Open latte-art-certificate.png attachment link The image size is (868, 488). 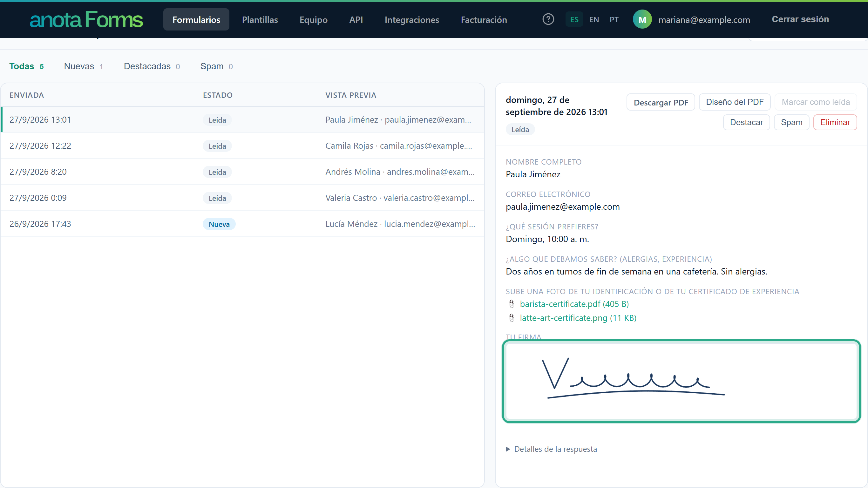tap(578, 318)
